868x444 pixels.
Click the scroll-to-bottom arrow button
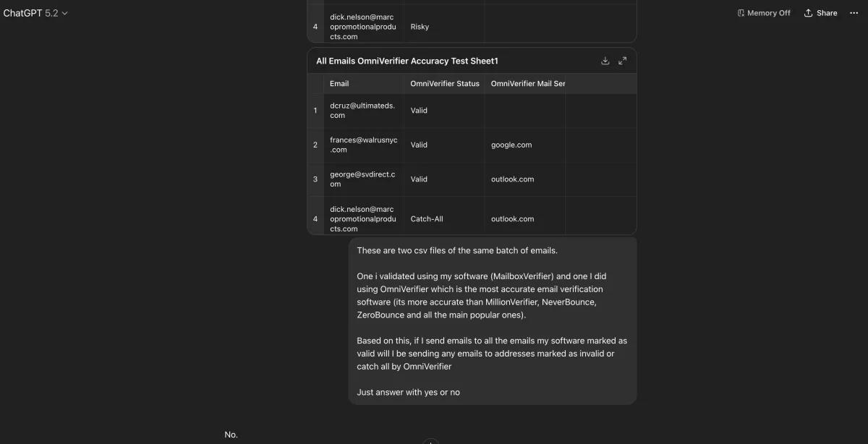431,441
